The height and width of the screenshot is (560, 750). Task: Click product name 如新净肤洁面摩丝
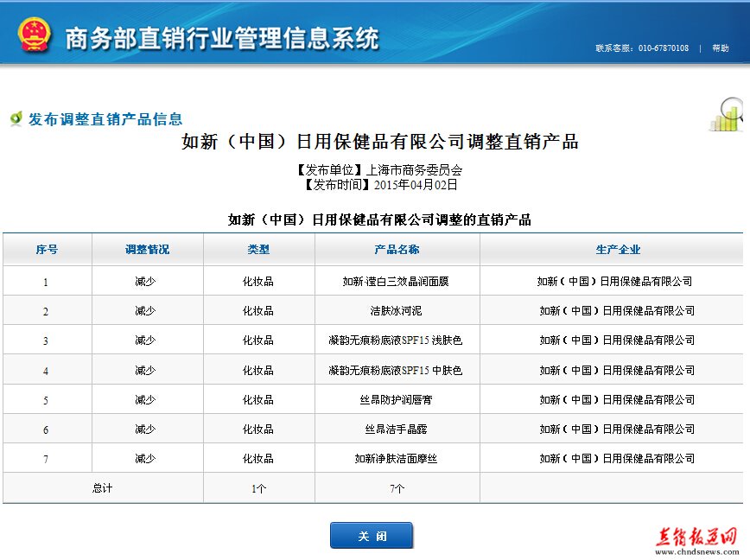click(x=396, y=459)
